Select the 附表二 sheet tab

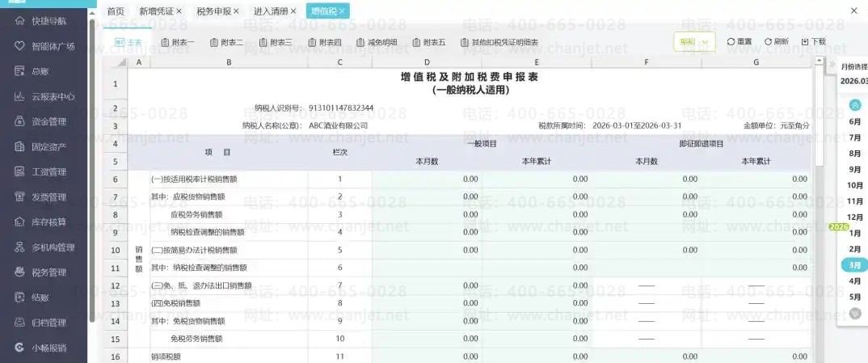(x=227, y=42)
